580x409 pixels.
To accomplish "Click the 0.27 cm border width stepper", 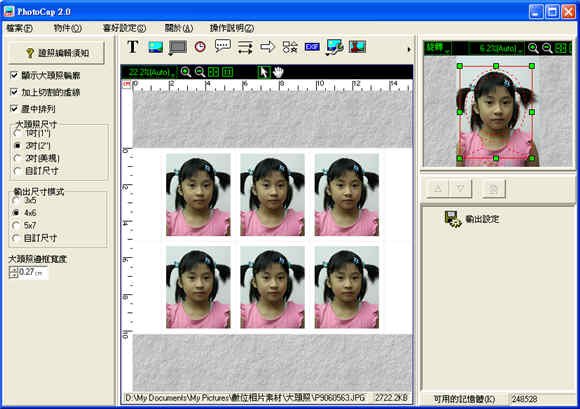I will (13, 273).
